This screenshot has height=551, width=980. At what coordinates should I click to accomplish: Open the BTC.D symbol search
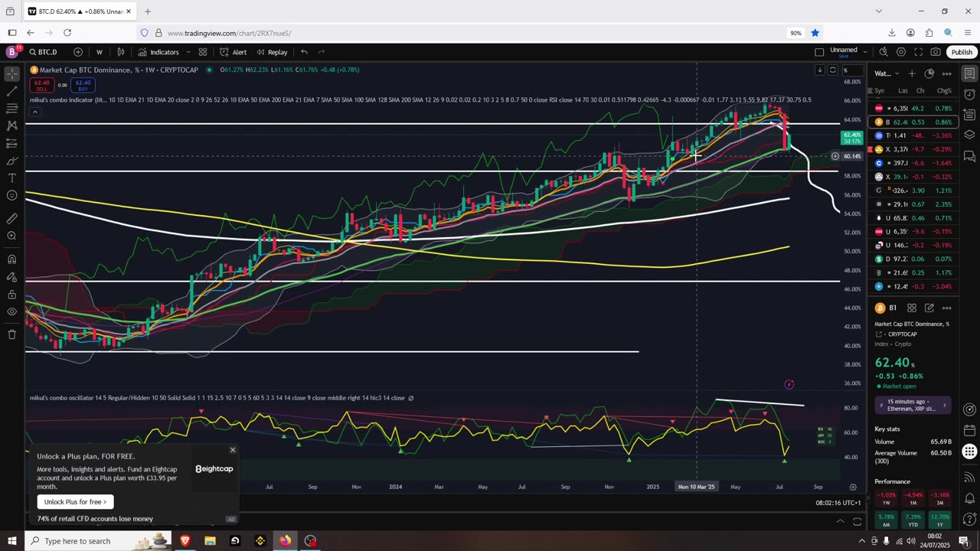tap(44, 52)
